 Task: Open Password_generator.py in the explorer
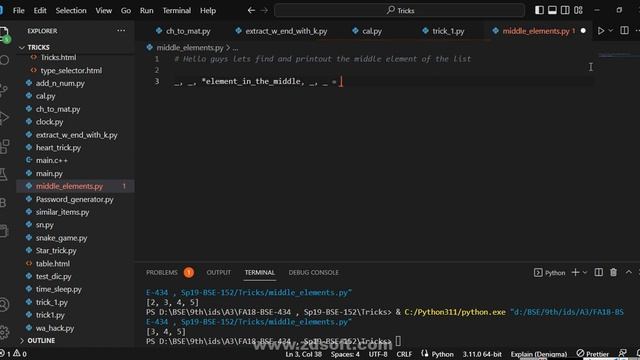(74, 199)
